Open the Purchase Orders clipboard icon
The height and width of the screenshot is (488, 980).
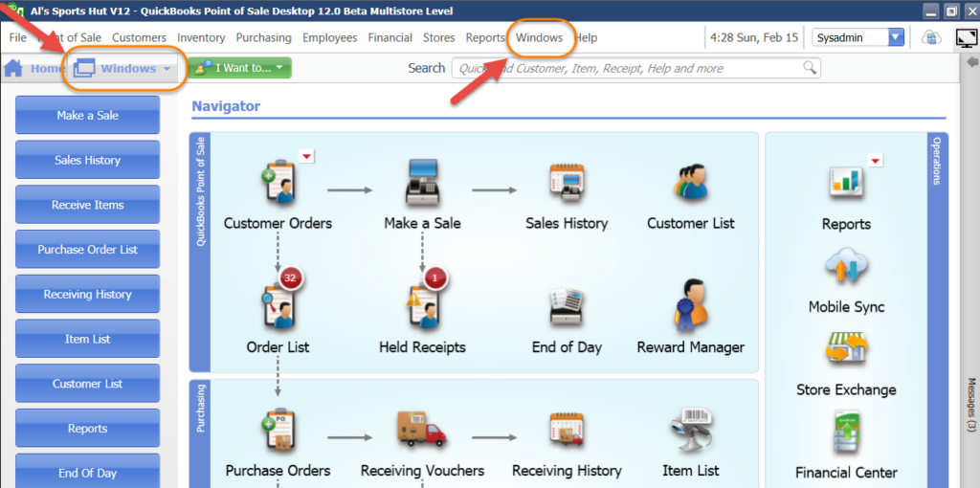point(278,432)
